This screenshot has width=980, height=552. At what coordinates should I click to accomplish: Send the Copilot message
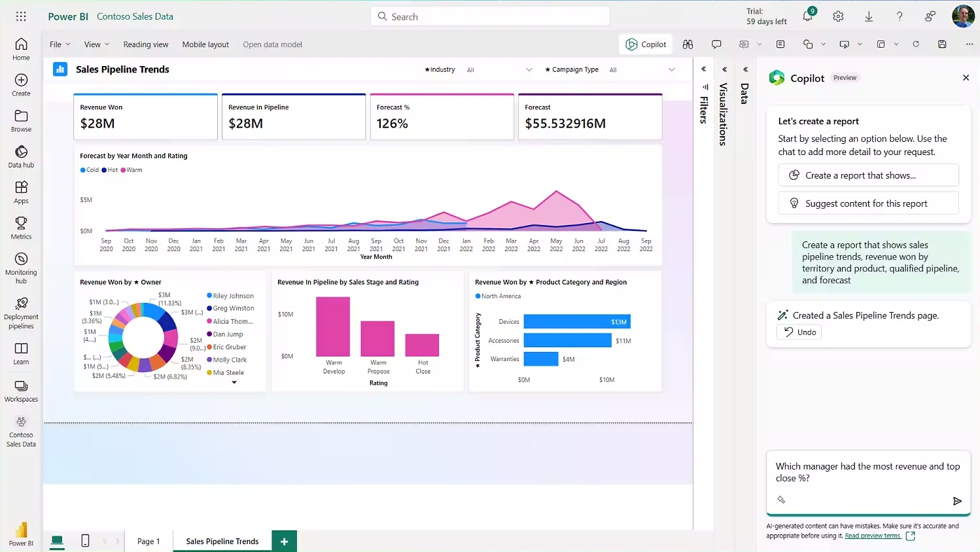pyautogui.click(x=957, y=501)
